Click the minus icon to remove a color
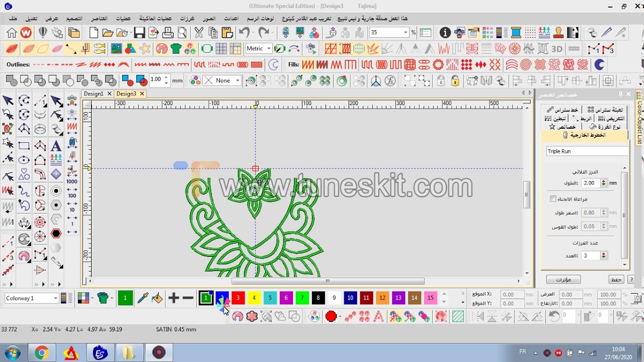The image size is (644, 362). (188, 298)
